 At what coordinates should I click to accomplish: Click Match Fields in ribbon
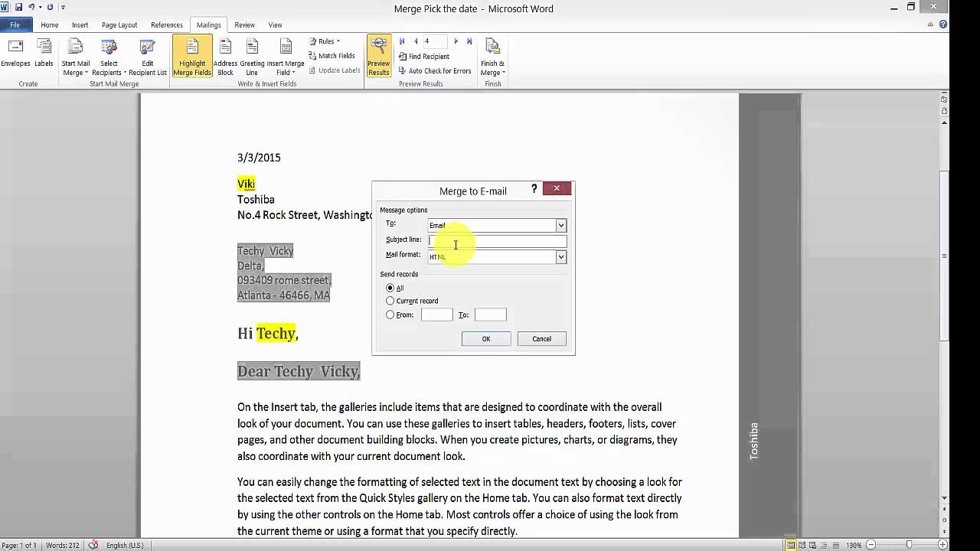click(332, 56)
